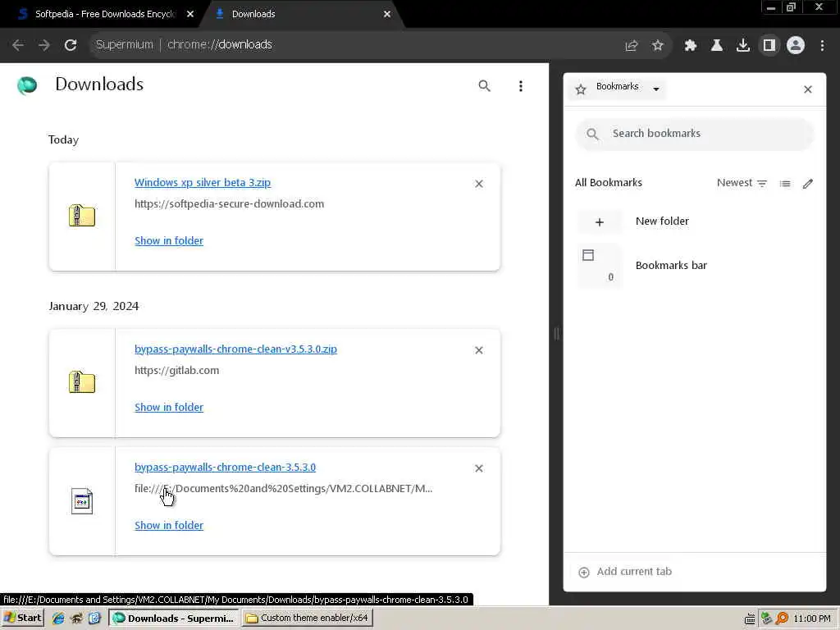Show Windows xp silver beta 3.zip in folder
This screenshot has height=630, width=840.
pyautogui.click(x=169, y=240)
